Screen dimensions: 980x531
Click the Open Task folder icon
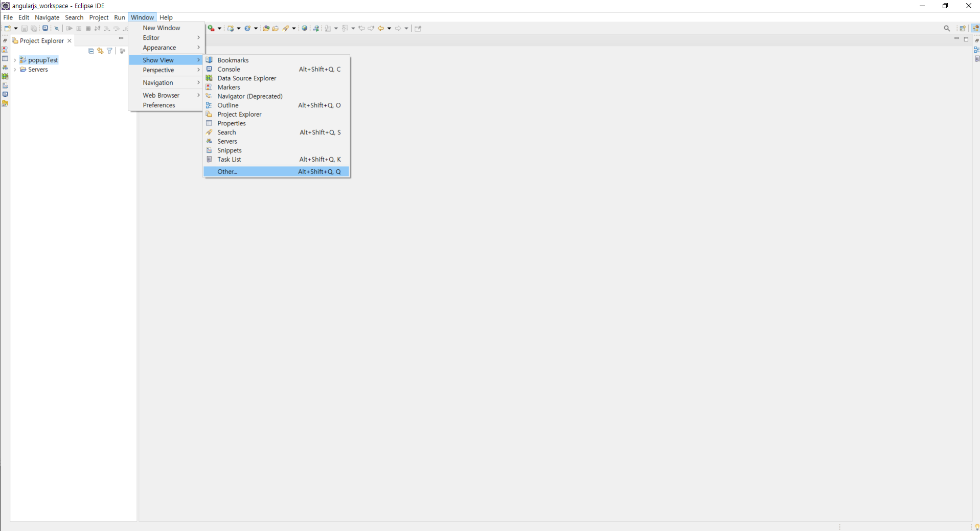point(276,29)
